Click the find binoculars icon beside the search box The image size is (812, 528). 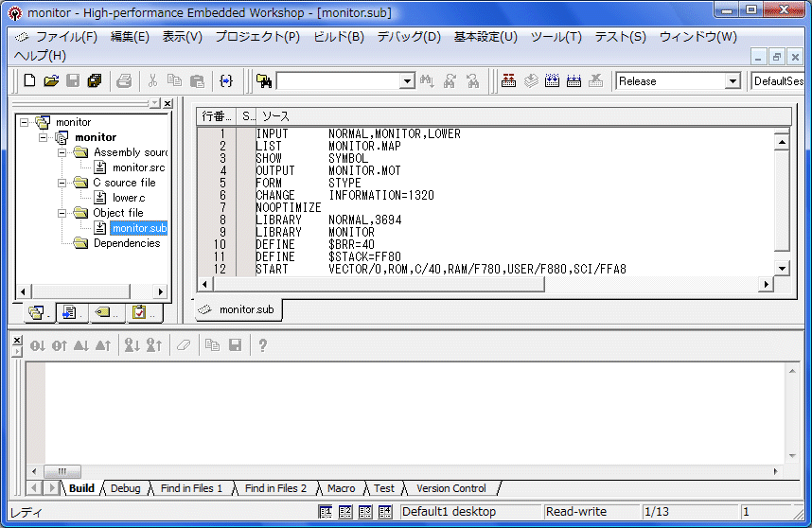click(427, 80)
